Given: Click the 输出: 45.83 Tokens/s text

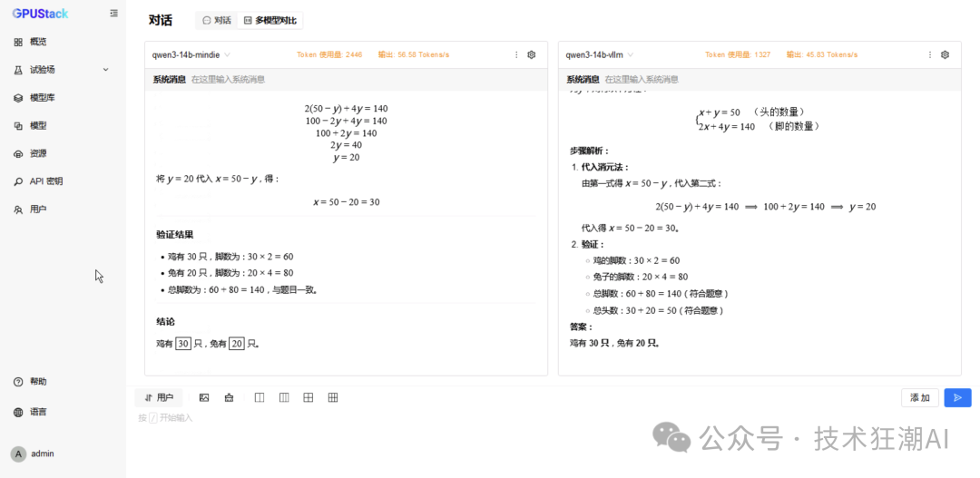Looking at the screenshot, I should [822, 55].
